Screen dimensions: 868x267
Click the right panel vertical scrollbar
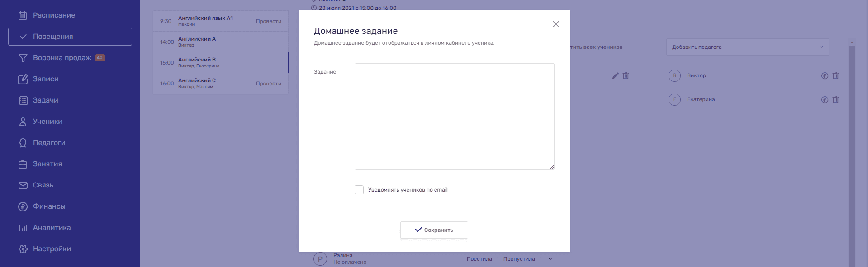tap(852, 154)
